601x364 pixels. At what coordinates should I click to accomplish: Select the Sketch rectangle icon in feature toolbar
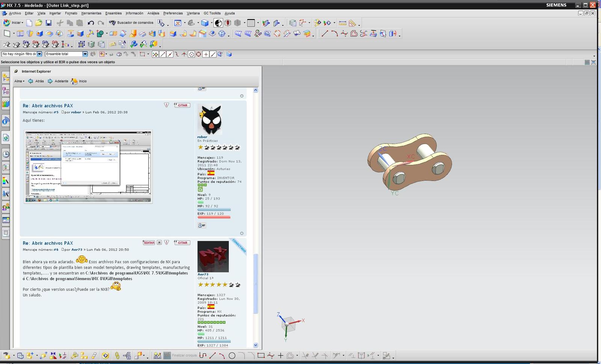pyautogui.click(x=7, y=34)
